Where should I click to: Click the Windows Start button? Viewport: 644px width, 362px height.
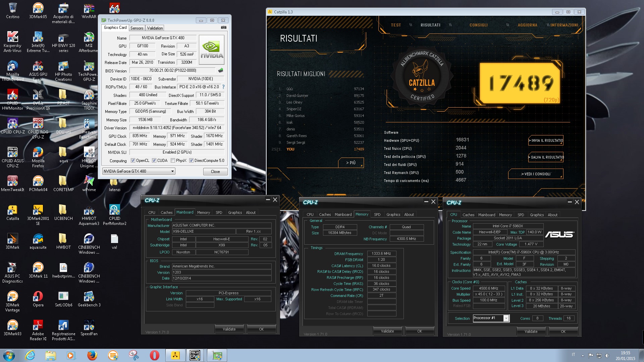tap(9, 355)
